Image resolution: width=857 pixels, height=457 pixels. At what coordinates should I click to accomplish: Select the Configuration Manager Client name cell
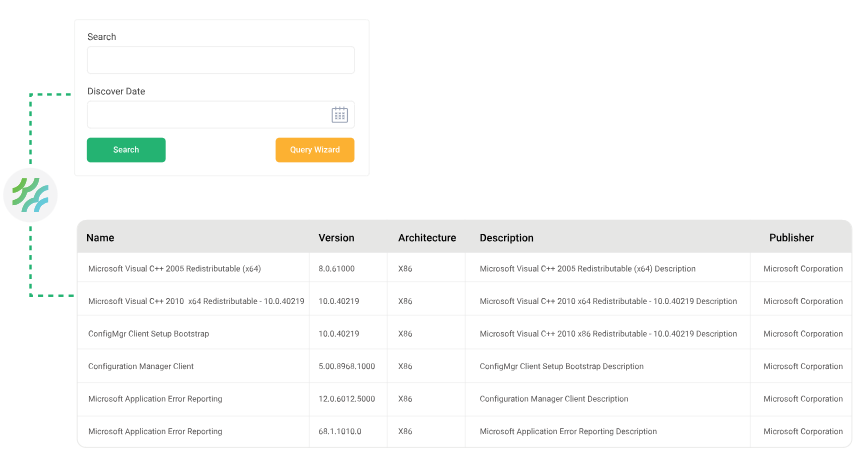coord(141,366)
